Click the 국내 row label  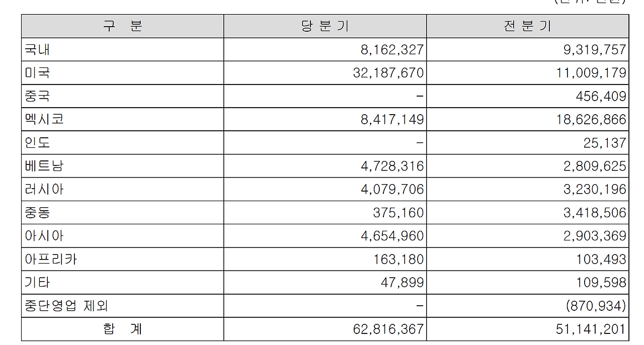(37, 50)
